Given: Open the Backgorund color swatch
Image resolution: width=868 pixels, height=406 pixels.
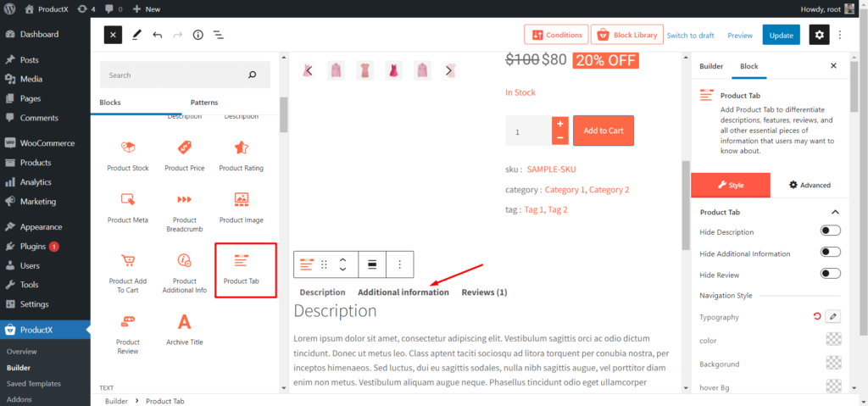Looking at the screenshot, I should [x=832, y=364].
